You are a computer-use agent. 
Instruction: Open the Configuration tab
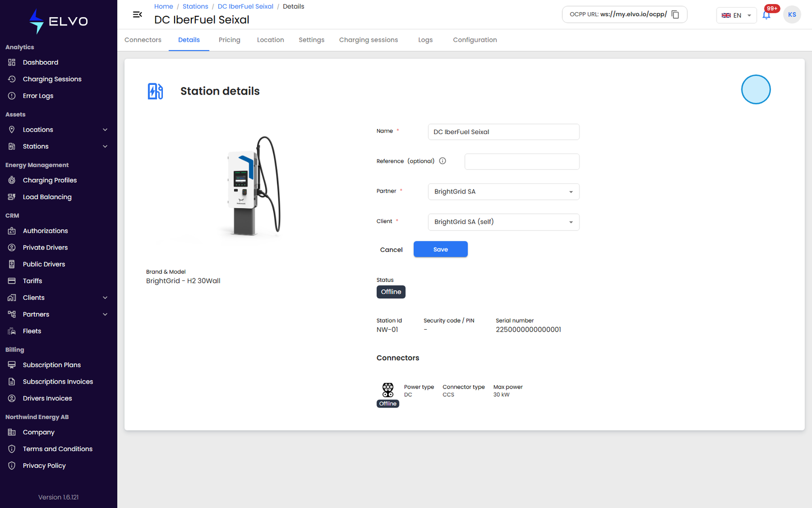[475, 40]
